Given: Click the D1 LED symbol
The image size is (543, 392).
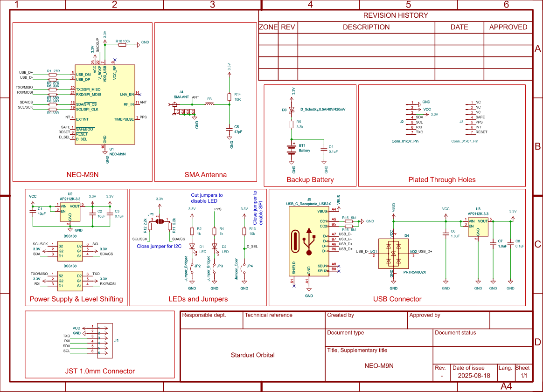Looking at the screenshot, I should (192, 247).
